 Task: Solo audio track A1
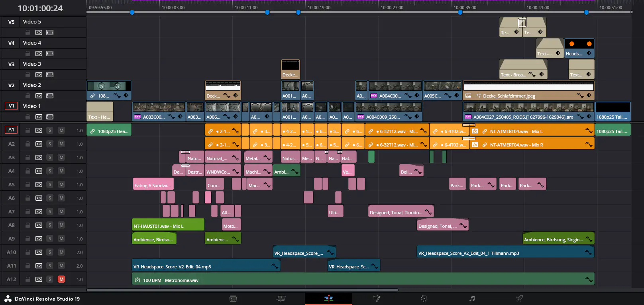(x=50, y=131)
